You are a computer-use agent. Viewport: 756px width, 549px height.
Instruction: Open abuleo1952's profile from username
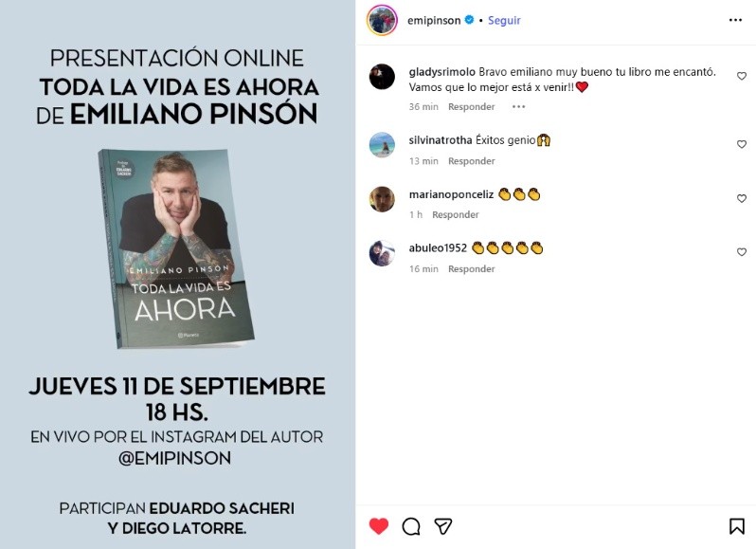click(x=438, y=248)
